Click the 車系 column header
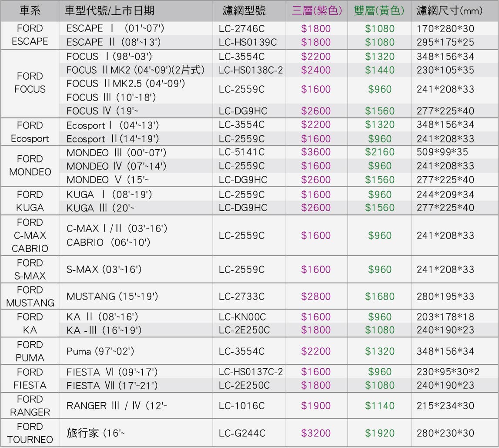 point(30,11)
